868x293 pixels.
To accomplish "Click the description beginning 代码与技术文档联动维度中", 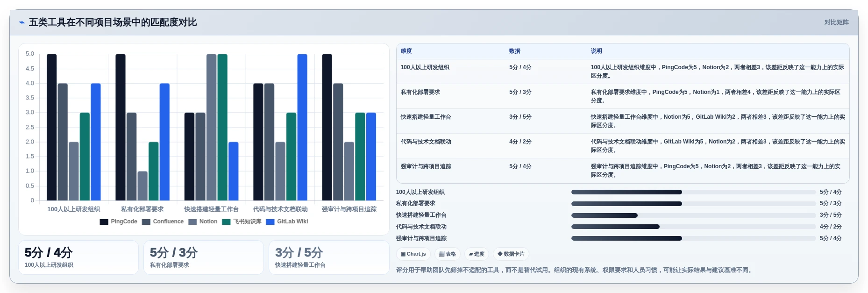I will pyautogui.click(x=718, y=146).
